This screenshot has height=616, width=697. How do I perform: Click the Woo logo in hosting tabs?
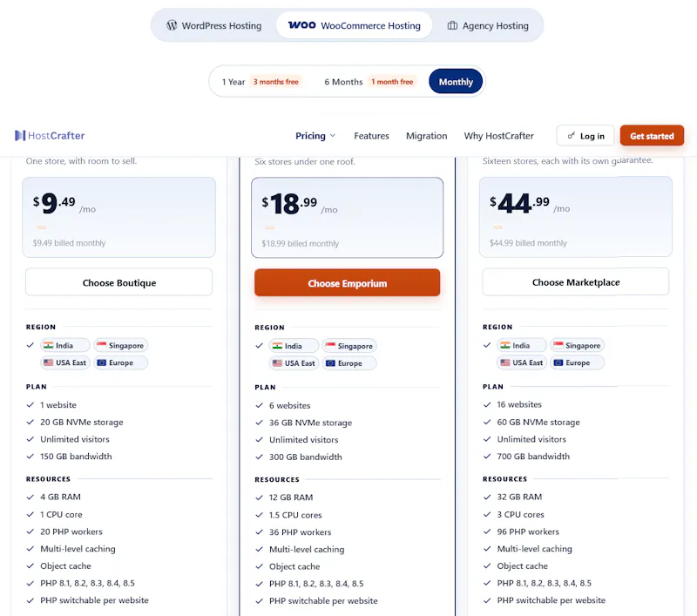[x=301, y=25]
